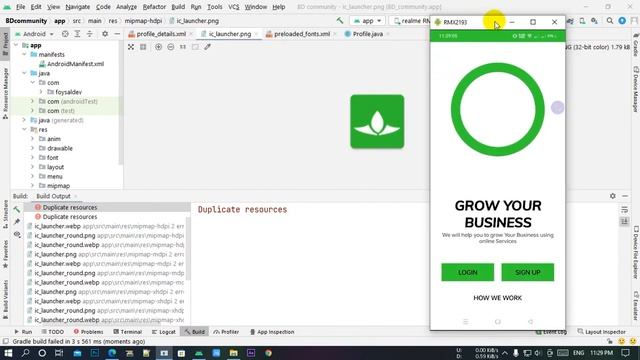Expand the com (androidTest) package
The height and width of the screenshot is (360, 640).
point(32,101)
